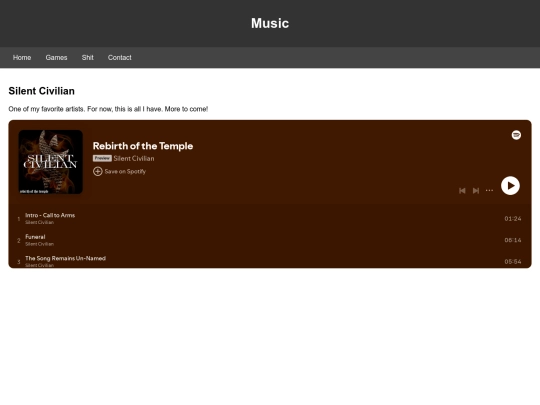Viewport: 540px width, 405px height.
Task: Click Silent Civilian artist under Intro track
Action: pyautogui.click(x=39, y=222)
